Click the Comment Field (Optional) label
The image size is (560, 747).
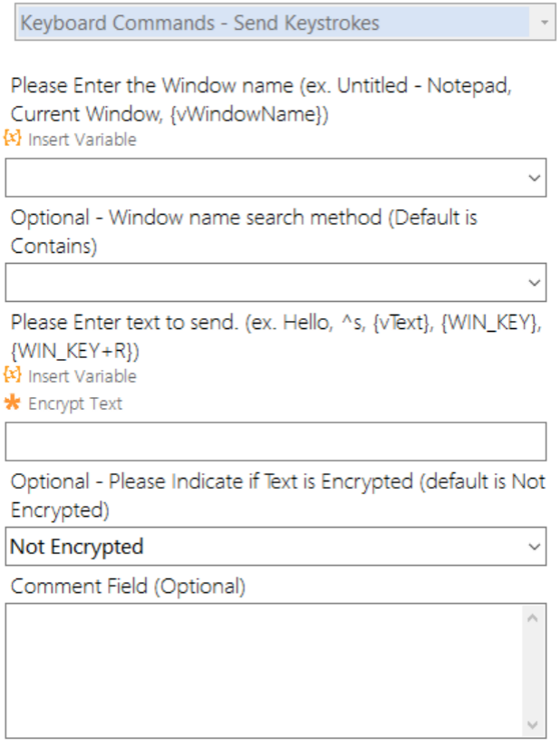pos(128,587)
